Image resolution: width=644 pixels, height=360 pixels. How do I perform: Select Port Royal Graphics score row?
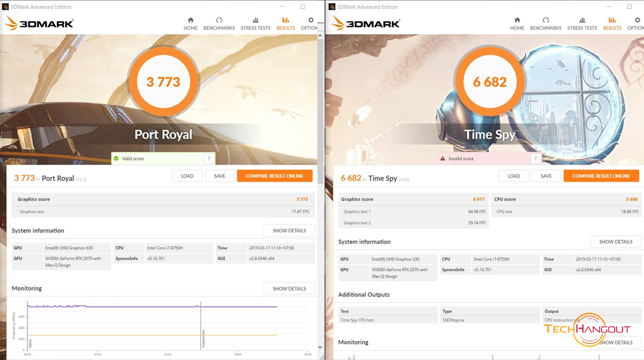click(164, 199)
